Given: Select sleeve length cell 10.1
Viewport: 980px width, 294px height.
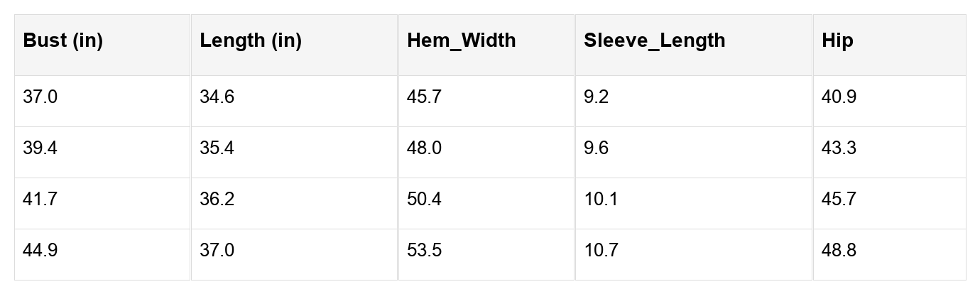Looking at the screenshot, I should (601, 200).
